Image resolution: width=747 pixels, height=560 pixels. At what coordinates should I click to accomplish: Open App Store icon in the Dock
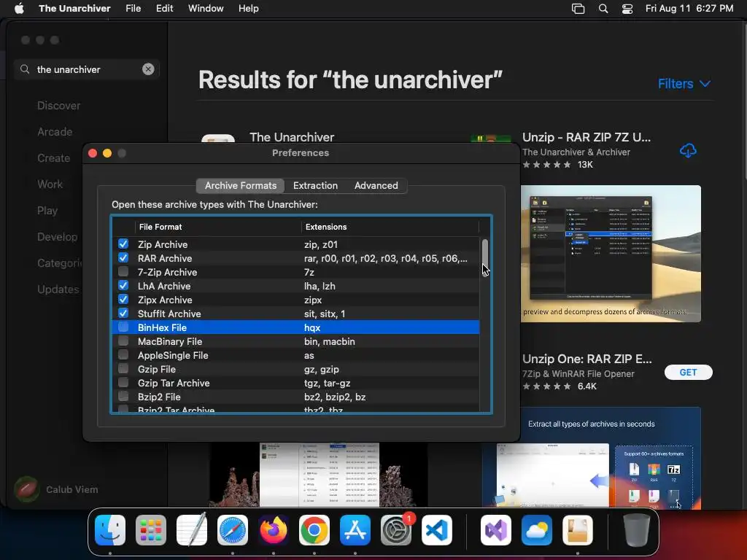click(355, 530)
